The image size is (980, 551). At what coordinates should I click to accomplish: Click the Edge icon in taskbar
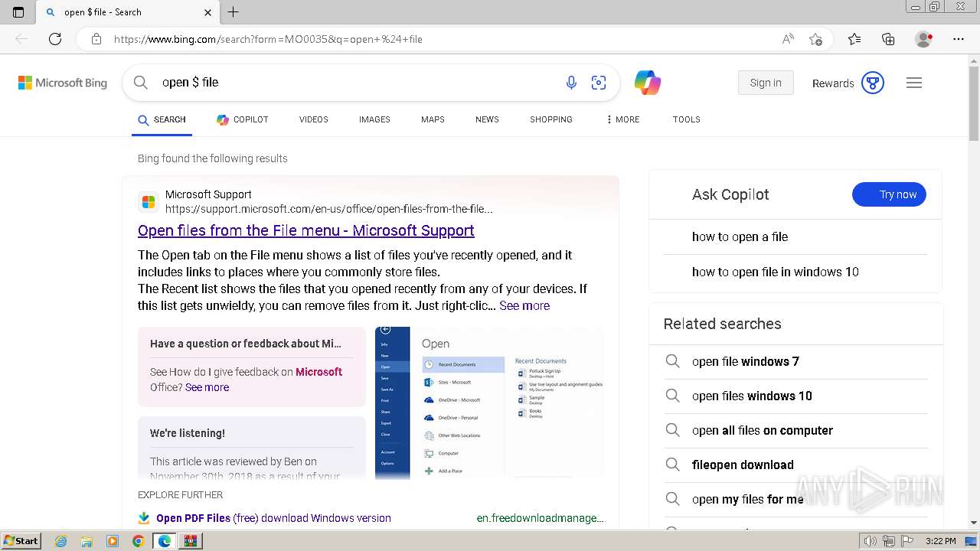coord(164,541)
